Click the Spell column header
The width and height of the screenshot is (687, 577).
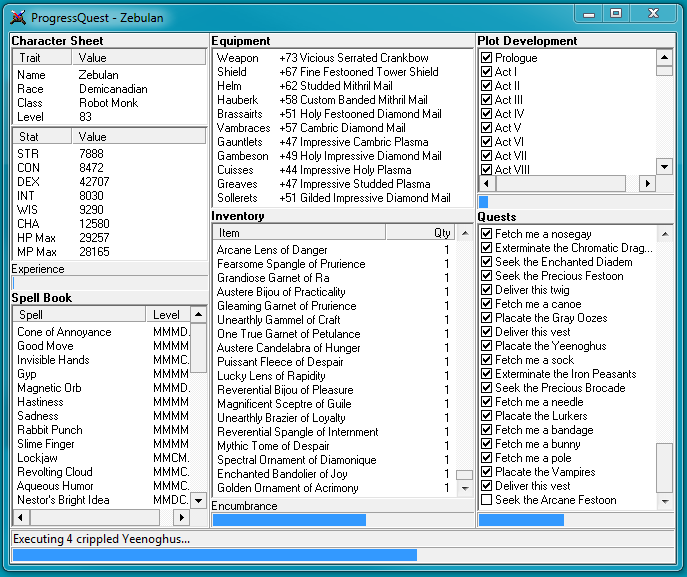[79, 315]
